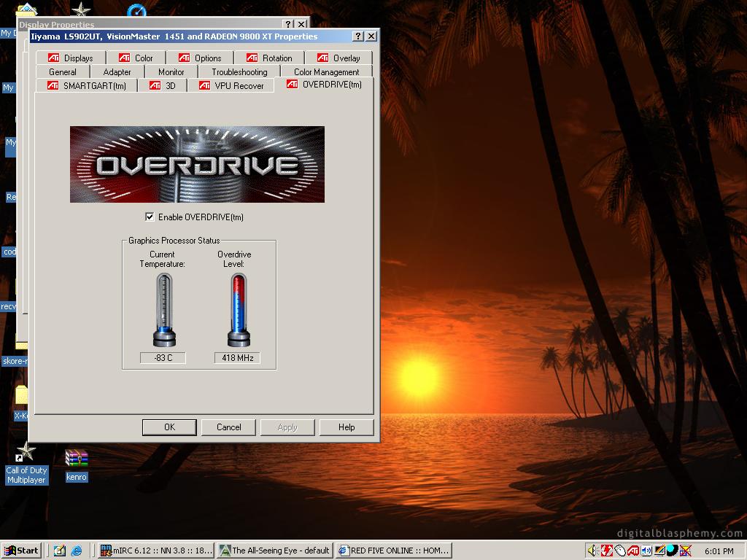Select the kenro WinRAR archive icon

(x=76, y=466)
